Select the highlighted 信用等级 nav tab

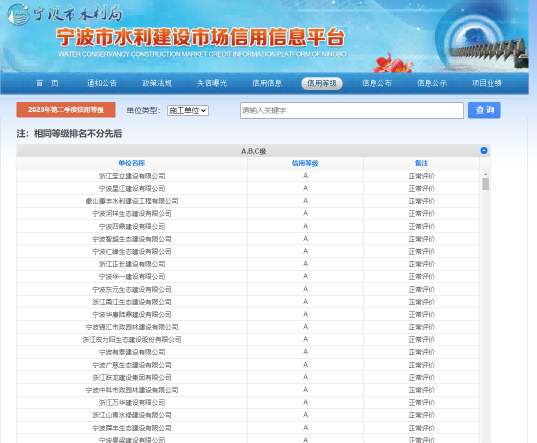click(x=322, y=83)
